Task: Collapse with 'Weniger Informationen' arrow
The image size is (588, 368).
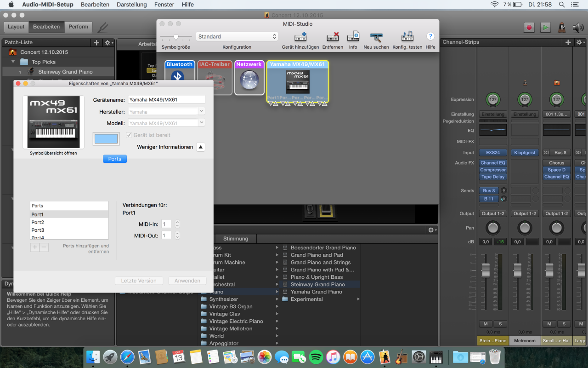Action: tap(200, 147)
